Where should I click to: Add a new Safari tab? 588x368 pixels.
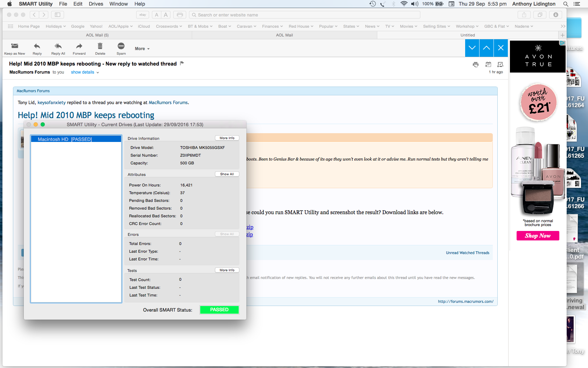[x=562, y=35]
